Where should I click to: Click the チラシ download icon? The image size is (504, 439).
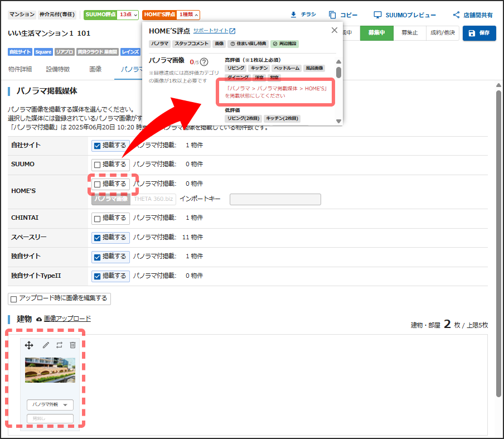tap(293, 15)
